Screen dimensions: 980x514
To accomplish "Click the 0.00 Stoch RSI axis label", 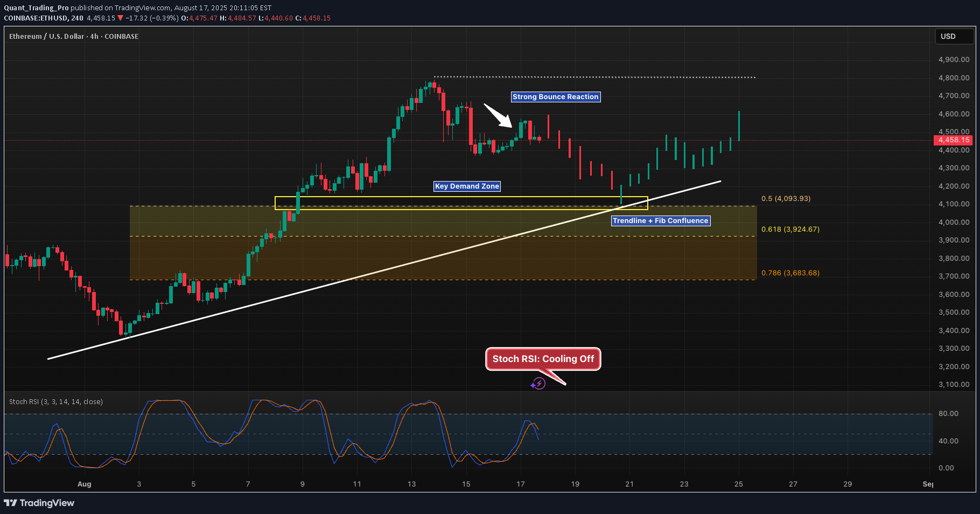I will pyautogui.click(x=946, y=468).
